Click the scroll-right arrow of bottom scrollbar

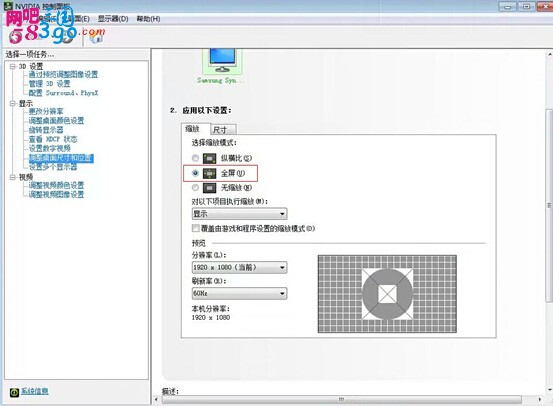point(540,400)
